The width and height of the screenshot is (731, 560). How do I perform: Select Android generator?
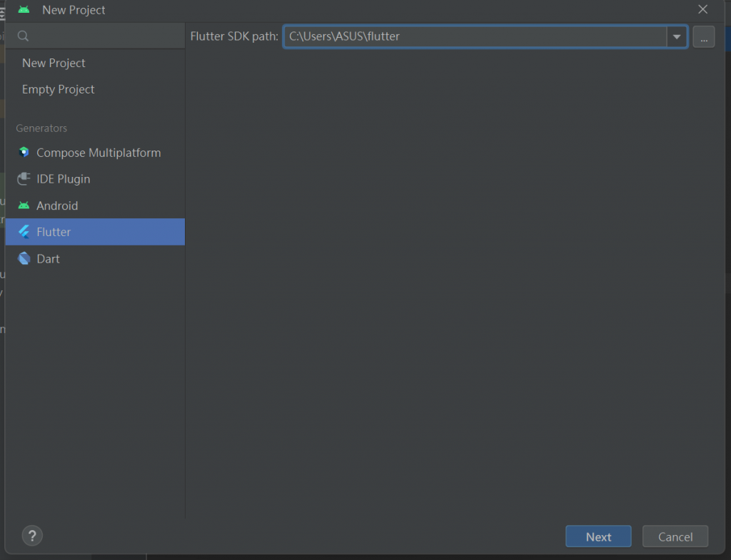click(95, 205)
